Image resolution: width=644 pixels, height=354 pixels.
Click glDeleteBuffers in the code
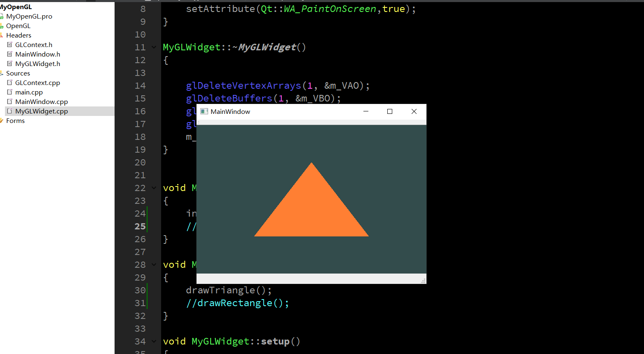point(229,99)
